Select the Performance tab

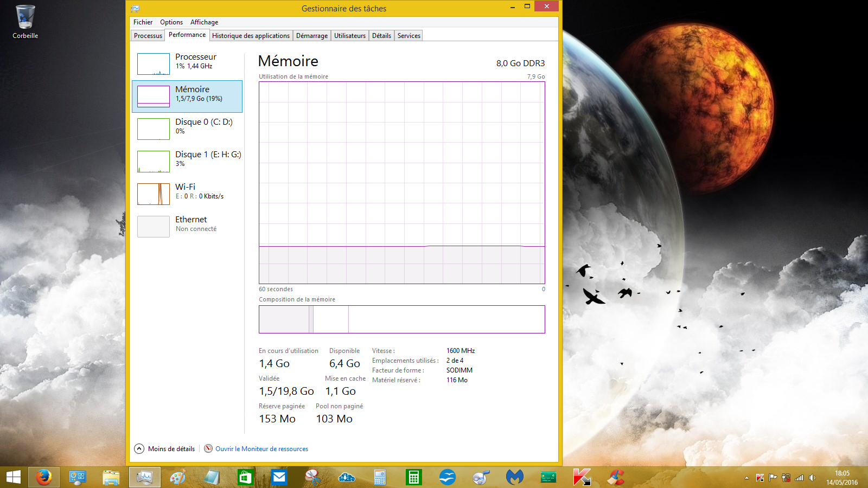point(187,35)
